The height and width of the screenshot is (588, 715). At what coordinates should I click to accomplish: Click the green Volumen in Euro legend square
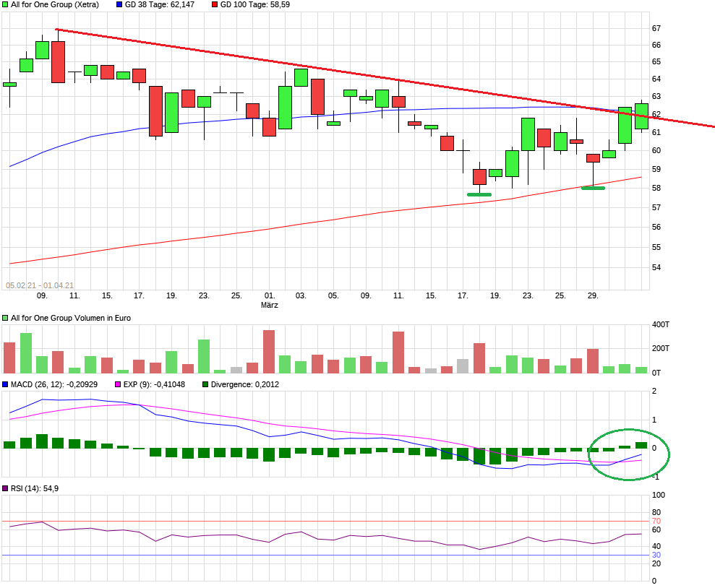point(6,318)
